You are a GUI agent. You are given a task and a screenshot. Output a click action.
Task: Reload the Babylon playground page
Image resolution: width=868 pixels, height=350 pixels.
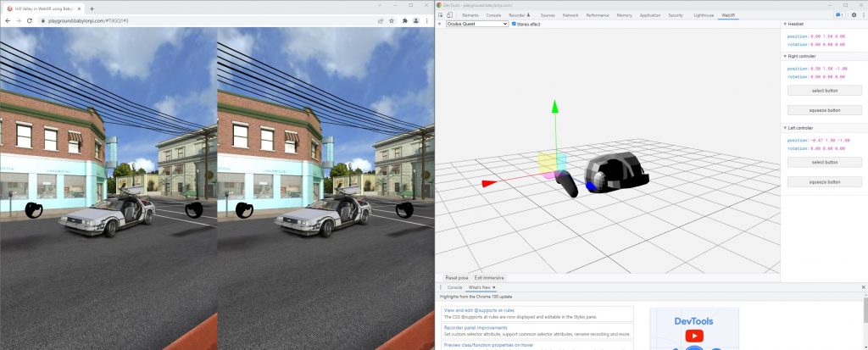click(x=30, y=20)
